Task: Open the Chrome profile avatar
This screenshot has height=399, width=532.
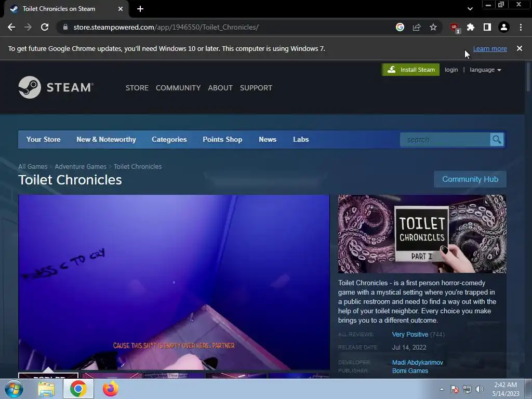Action: coord(504,27)
